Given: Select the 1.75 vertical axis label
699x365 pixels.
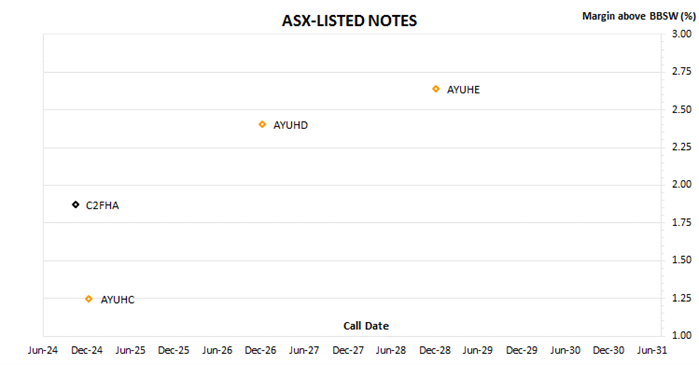Looking at the screenshot, I should 682,222.
